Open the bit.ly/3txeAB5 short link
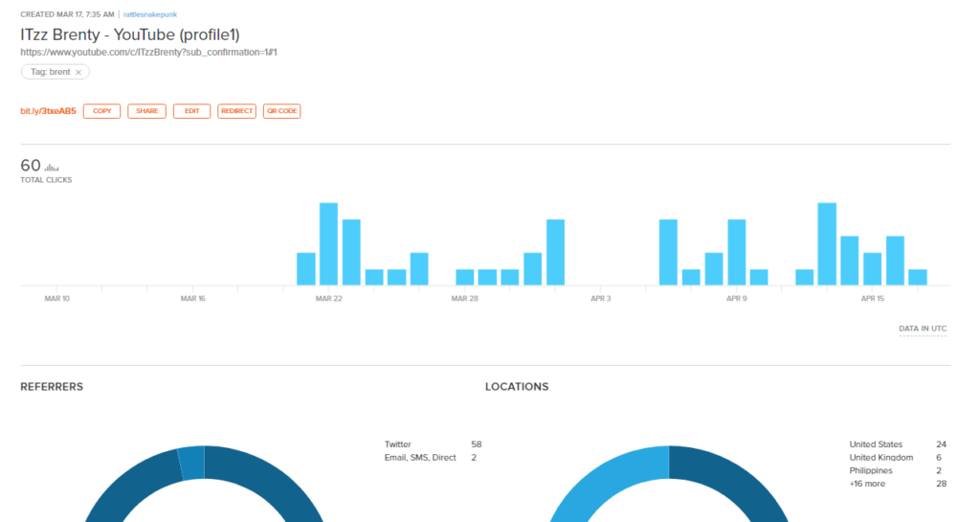Screen dimensions: 980x522 (x=48, y=111)
